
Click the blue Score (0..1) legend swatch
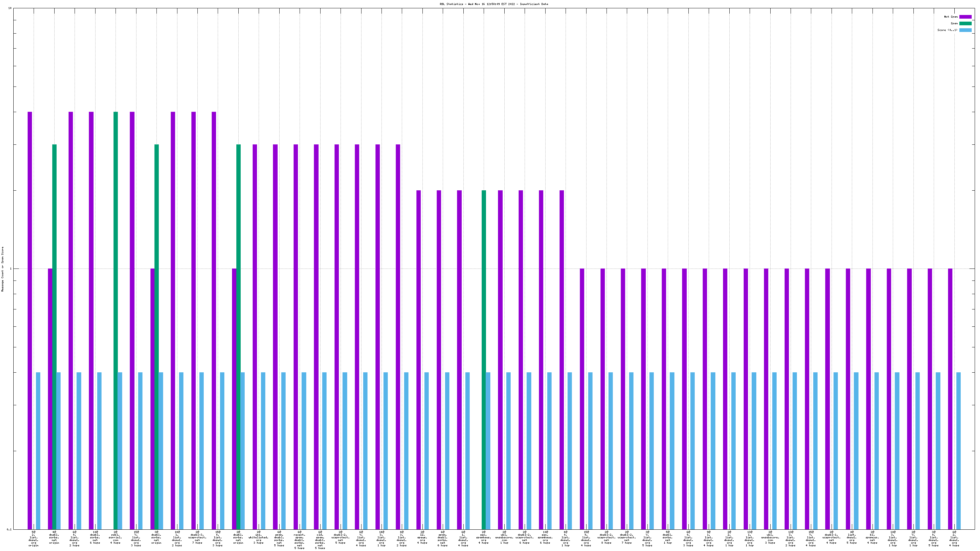click(965, 30)
